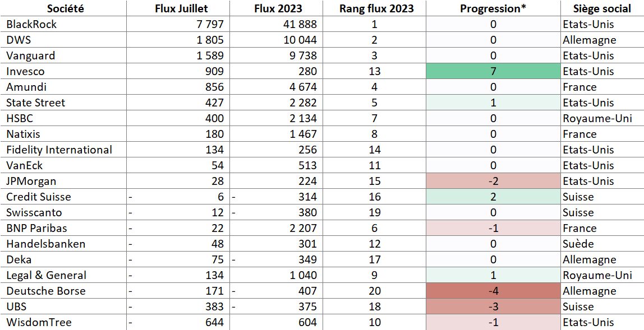644x330 pixels.
Task: Click Swisscanto's Flux 2023 value 380
Action: 307,212
